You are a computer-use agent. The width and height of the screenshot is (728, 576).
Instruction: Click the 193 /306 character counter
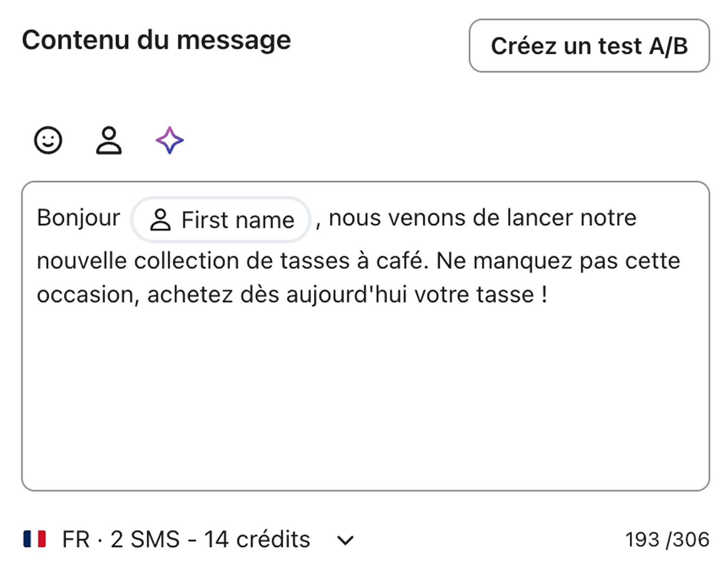(667, 539)
